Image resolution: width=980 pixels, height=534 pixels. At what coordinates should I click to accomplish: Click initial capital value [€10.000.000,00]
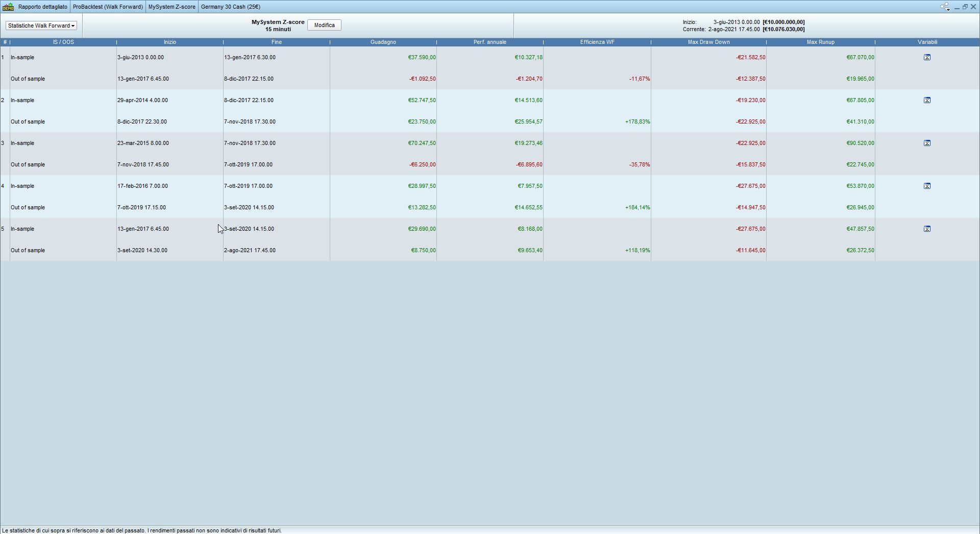pyautogui.click(x=783, y=22)
